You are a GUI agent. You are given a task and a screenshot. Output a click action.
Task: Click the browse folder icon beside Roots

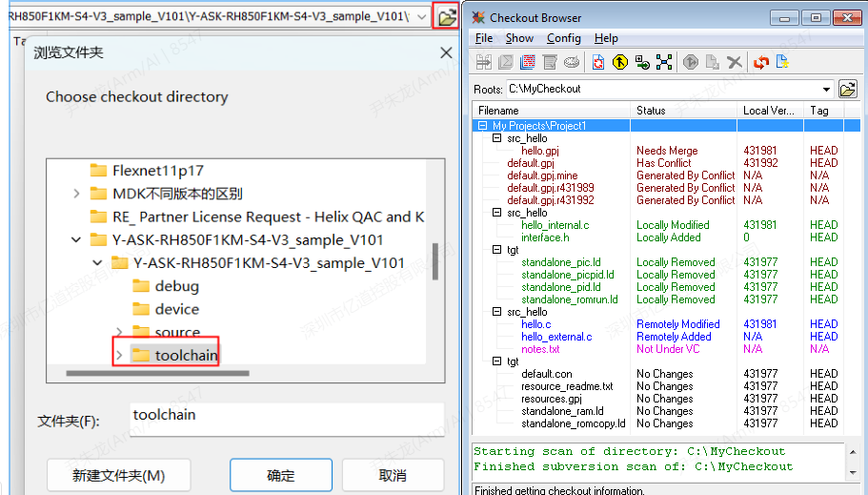[847, 89]
